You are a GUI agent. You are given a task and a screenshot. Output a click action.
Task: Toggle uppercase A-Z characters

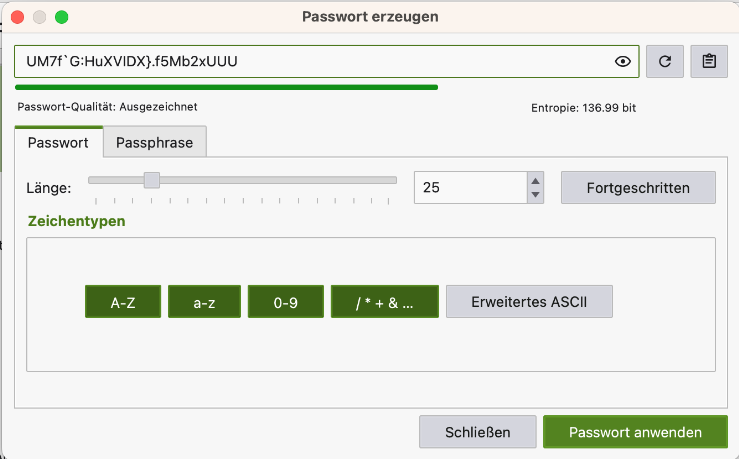pyautogui.click(x=123, y=302)
